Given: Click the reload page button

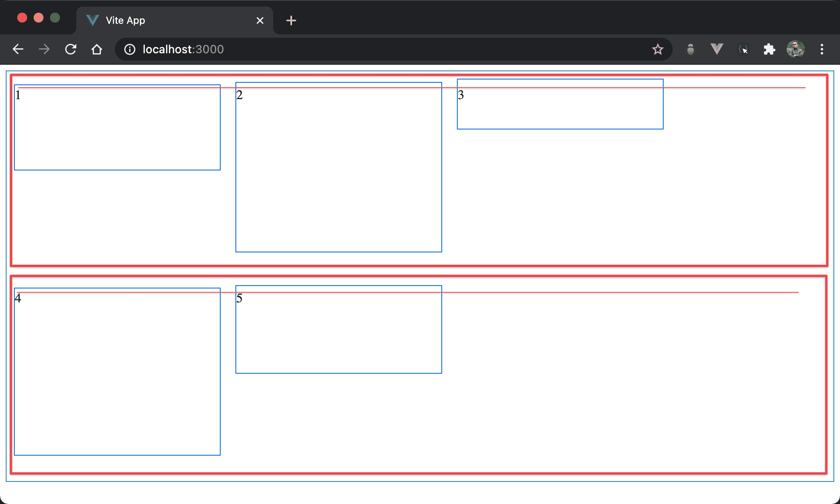Looking at the screenshot, I should point(71,50).
